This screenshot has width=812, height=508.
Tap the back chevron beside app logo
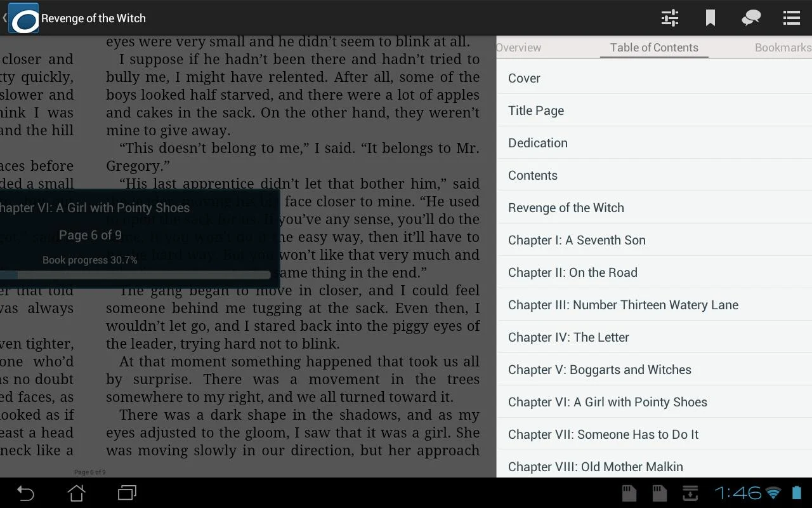pyautogui.click(x=4, y=18)
